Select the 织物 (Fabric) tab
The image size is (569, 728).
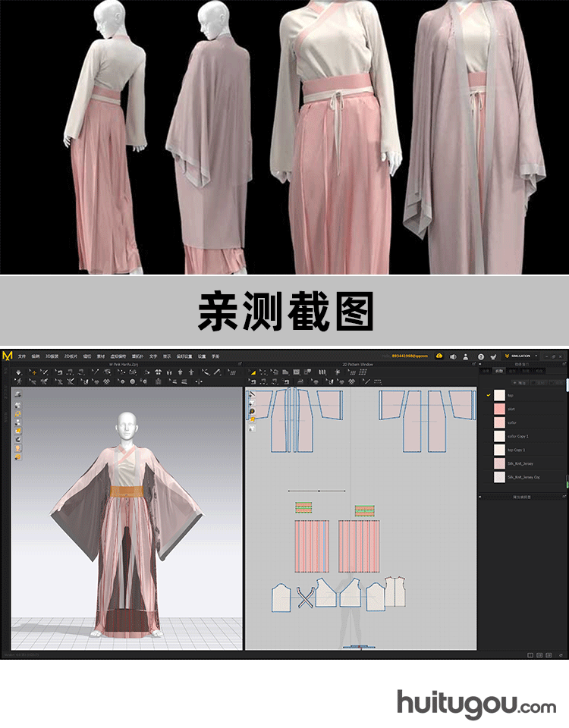coord(498,371)
